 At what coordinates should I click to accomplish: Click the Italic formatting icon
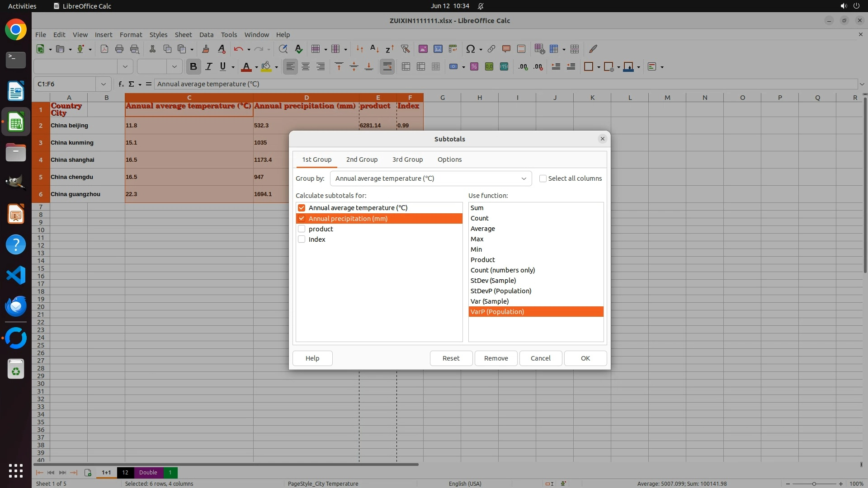[x=208, y=67]
